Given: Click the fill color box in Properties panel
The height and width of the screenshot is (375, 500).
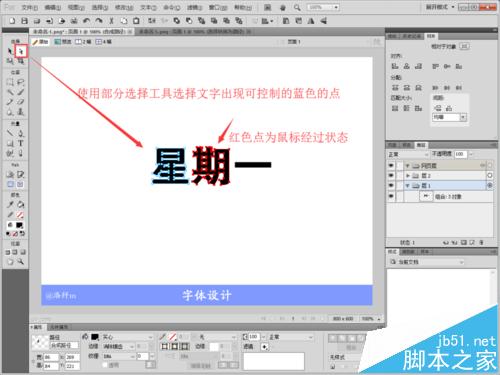Looking at the screenshot, I should [95, 337].
